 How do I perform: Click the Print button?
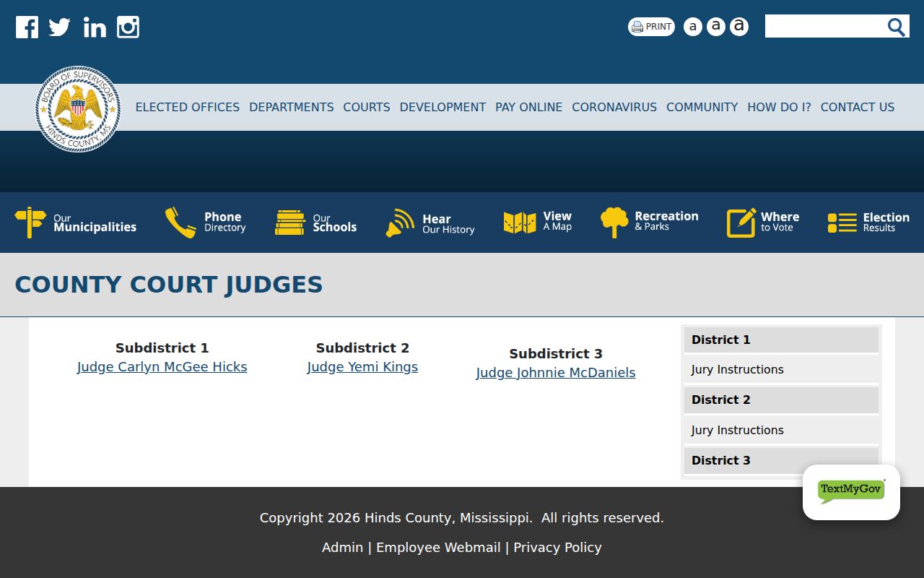(x=651, y=27)
